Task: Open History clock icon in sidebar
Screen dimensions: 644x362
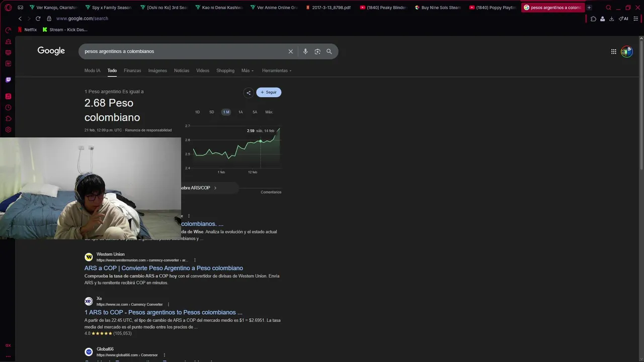Action: (8, 108)
